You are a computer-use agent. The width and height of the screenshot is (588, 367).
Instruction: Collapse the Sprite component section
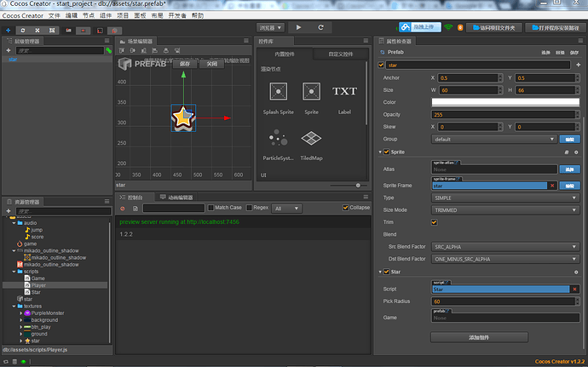tap(380, 152)
